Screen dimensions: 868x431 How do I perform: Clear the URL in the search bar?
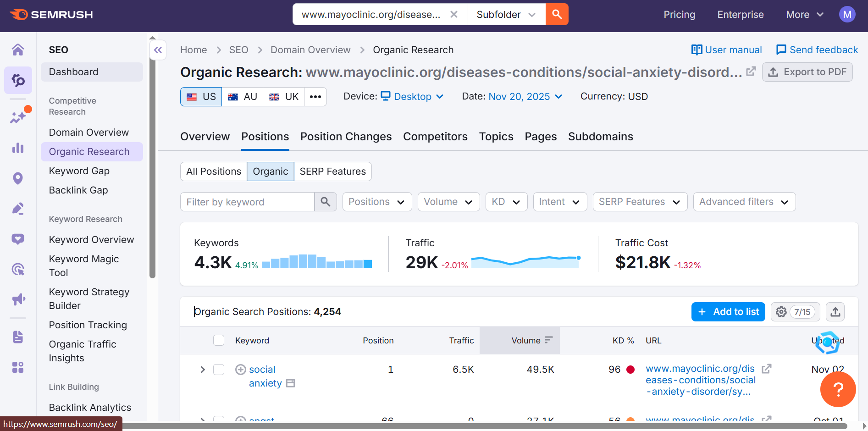(453, 14)
